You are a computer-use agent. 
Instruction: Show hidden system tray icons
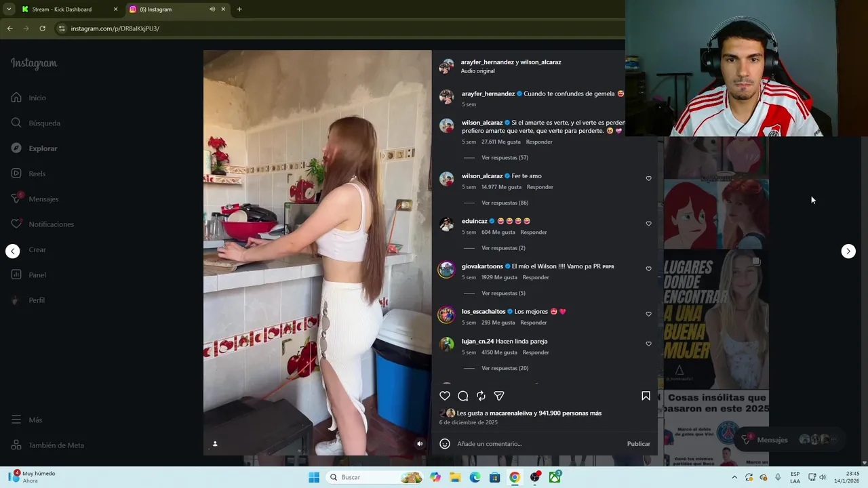[734, 477]
